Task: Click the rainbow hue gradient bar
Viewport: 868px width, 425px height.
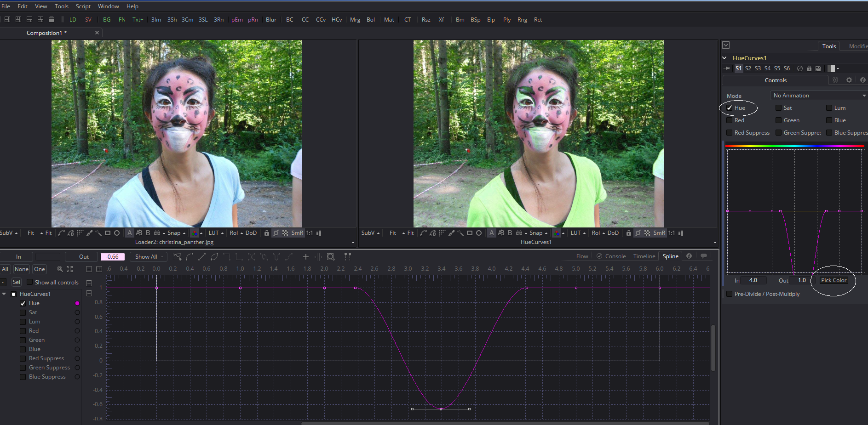Action: (x=794, y=146)
